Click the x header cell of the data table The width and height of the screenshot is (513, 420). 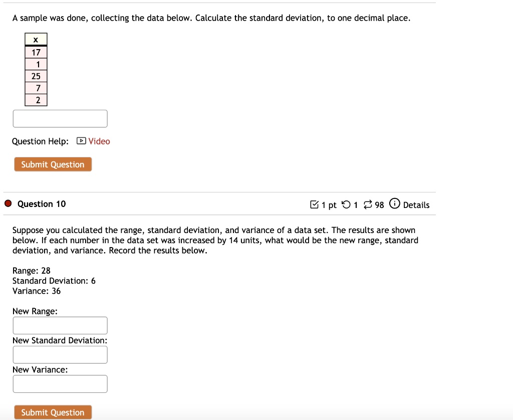(x=36, y=39)
